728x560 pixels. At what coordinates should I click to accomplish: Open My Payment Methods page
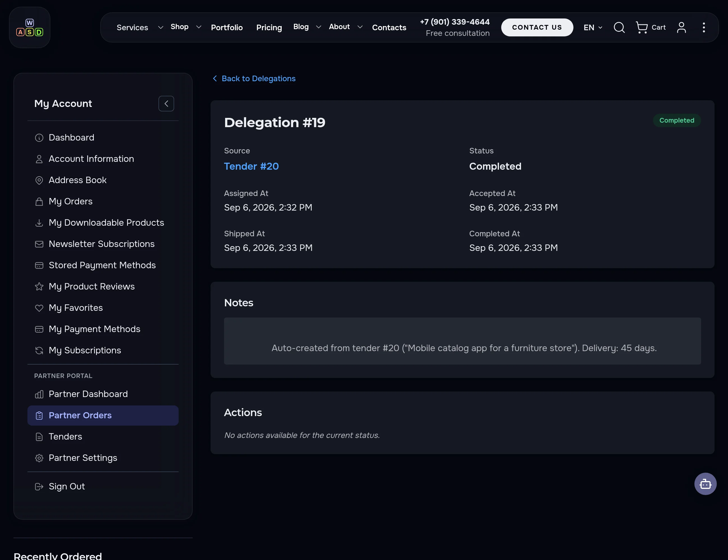(103, 329)
